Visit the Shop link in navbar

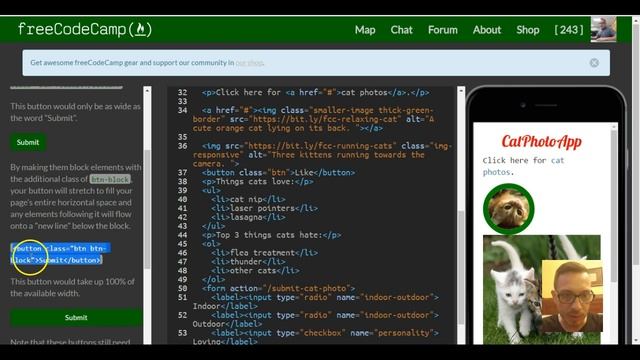tap(528, 30)
